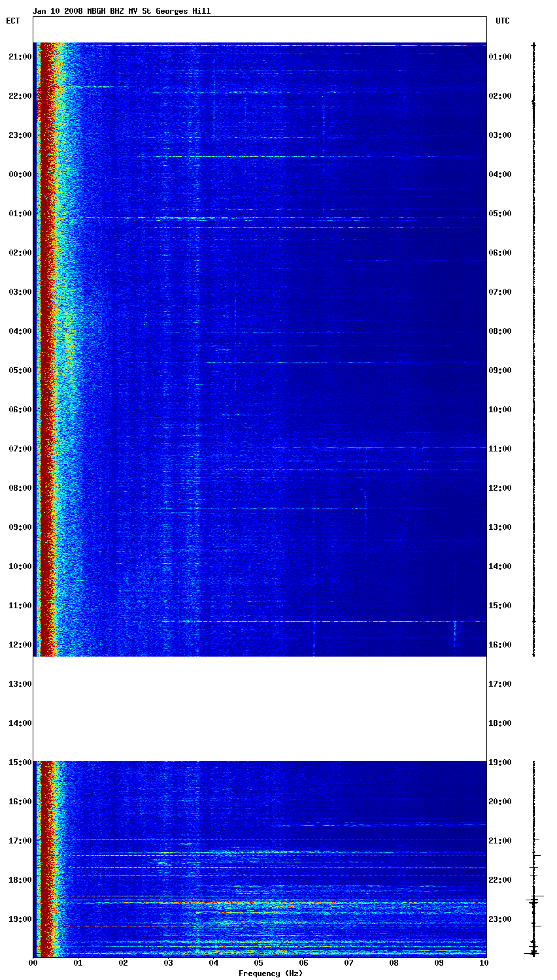Pick the 14:00 label on UTC axis
This screenshot has height=980, width=557.
(500, 566)
